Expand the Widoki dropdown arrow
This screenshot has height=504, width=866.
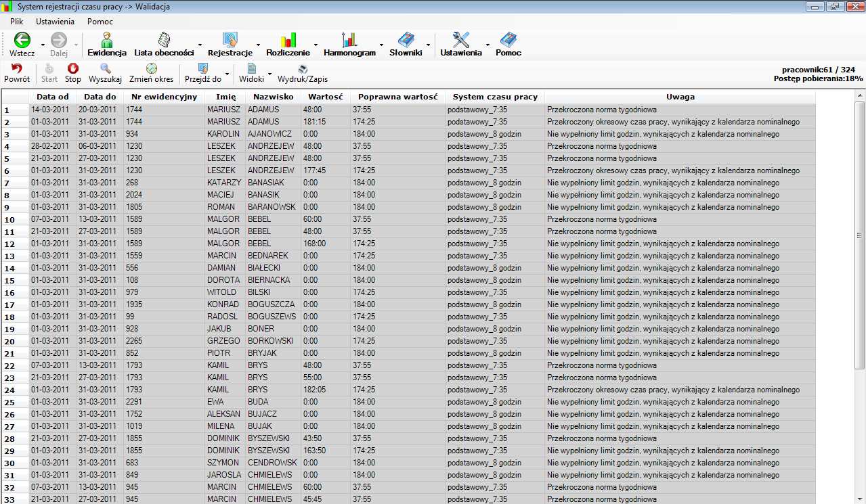269,74
